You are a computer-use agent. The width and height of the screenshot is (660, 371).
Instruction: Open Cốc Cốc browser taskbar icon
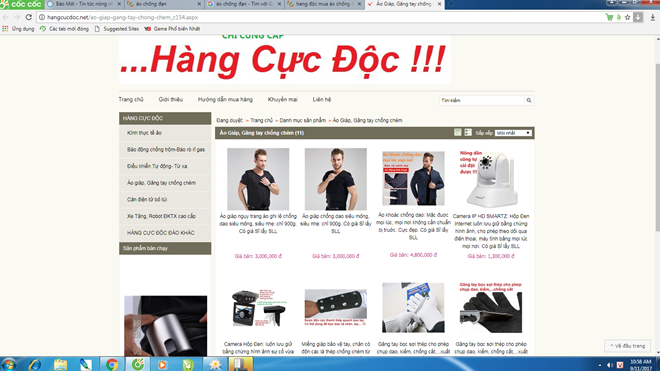click(138, 364)
